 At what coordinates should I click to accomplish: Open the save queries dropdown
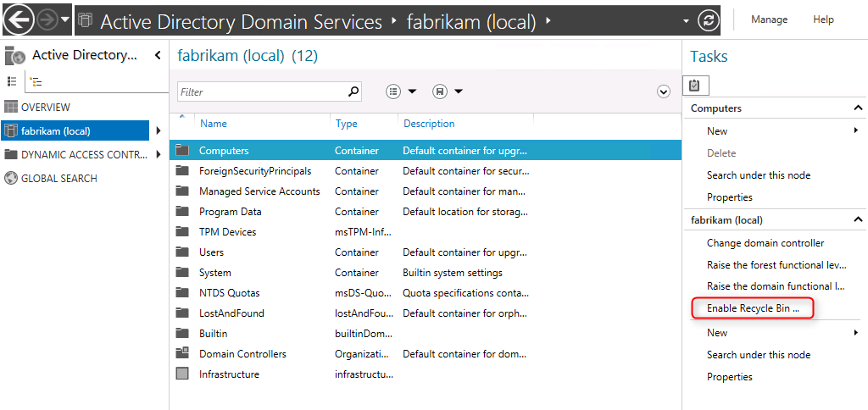pos(448,91)
